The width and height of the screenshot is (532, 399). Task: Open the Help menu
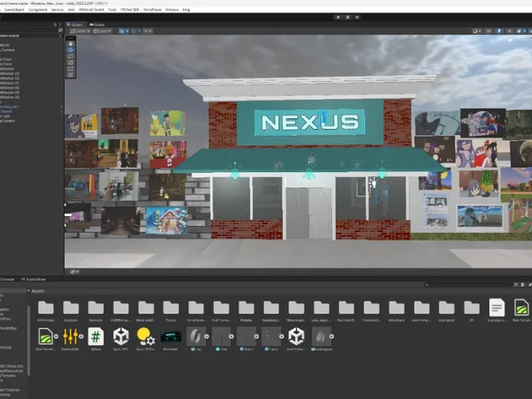(x=186, y=10)
